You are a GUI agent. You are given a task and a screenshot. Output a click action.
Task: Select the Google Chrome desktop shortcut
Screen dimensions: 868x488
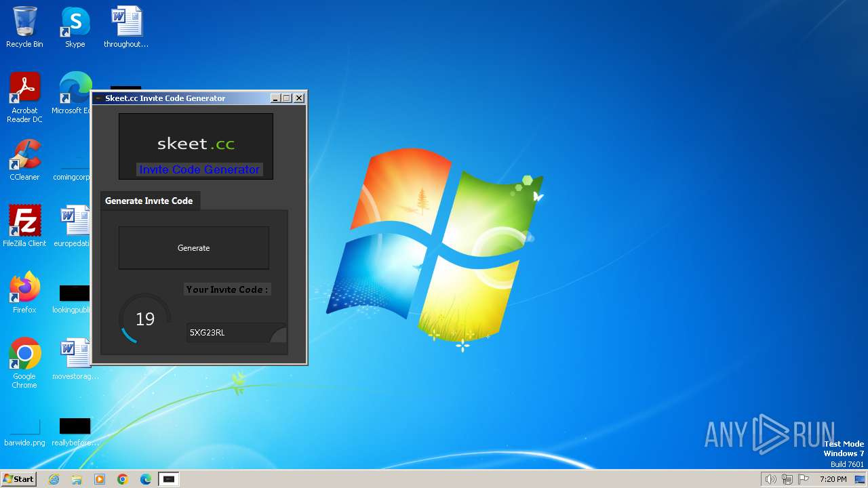coord(24,363)
